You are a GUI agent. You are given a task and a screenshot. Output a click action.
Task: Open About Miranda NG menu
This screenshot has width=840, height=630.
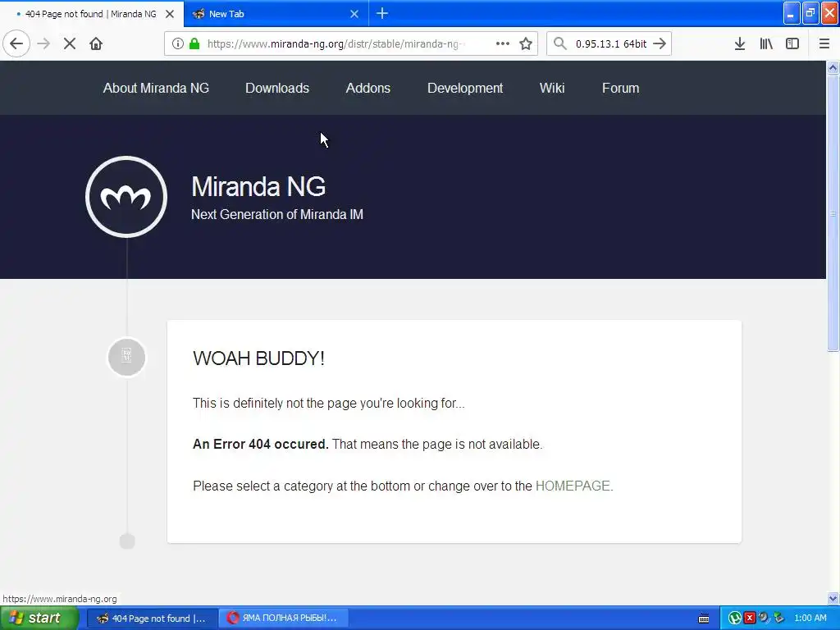coord(156,88)
